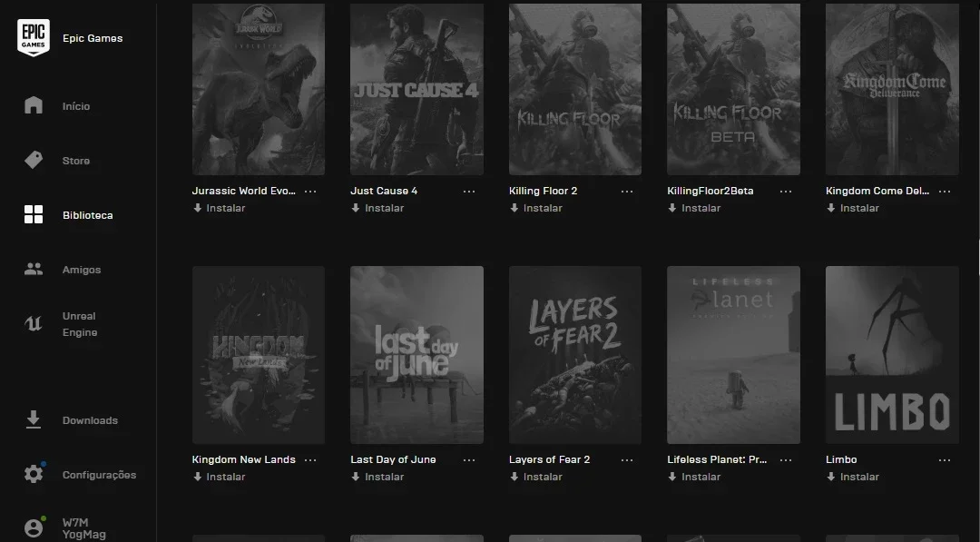This screenshot has width=980, height=542.
Task: Open the Unreal Engine sidebar label
Action: [79, 324]
